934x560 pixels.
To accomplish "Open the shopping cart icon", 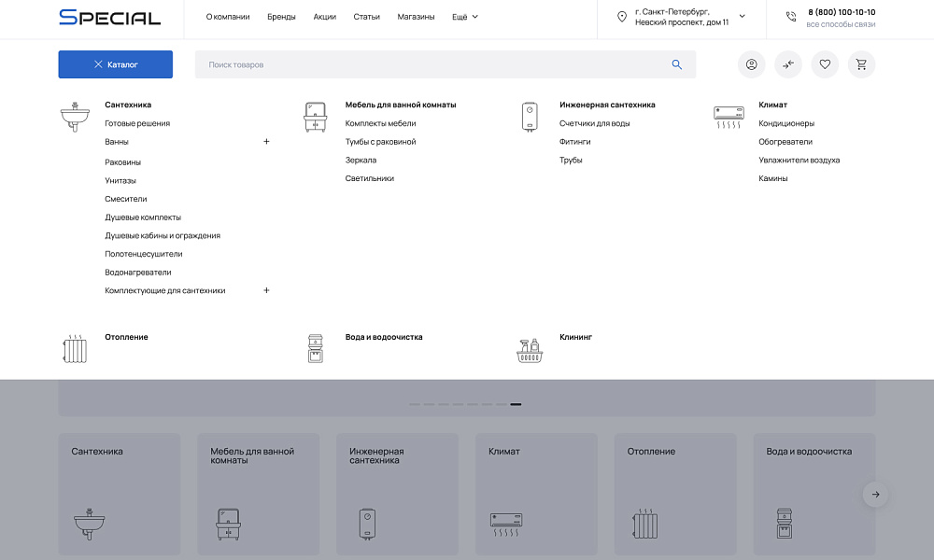I will (x=861, y=64).
